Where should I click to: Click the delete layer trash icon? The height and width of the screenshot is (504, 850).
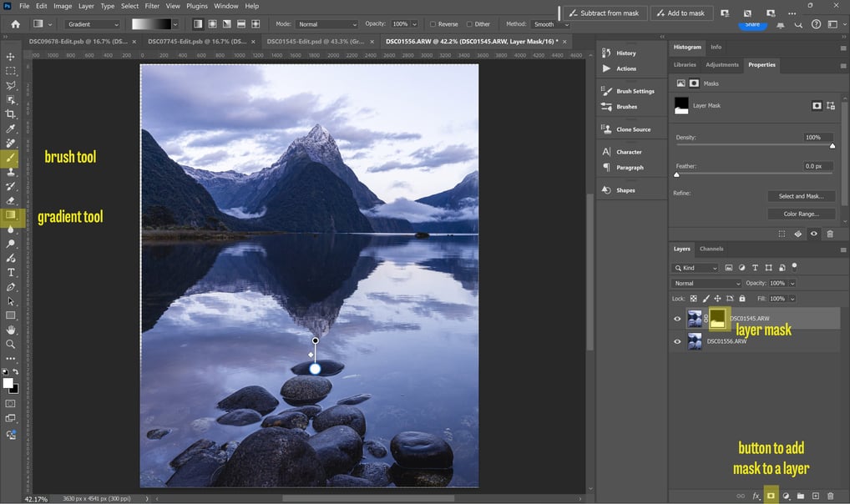point(830,496)
